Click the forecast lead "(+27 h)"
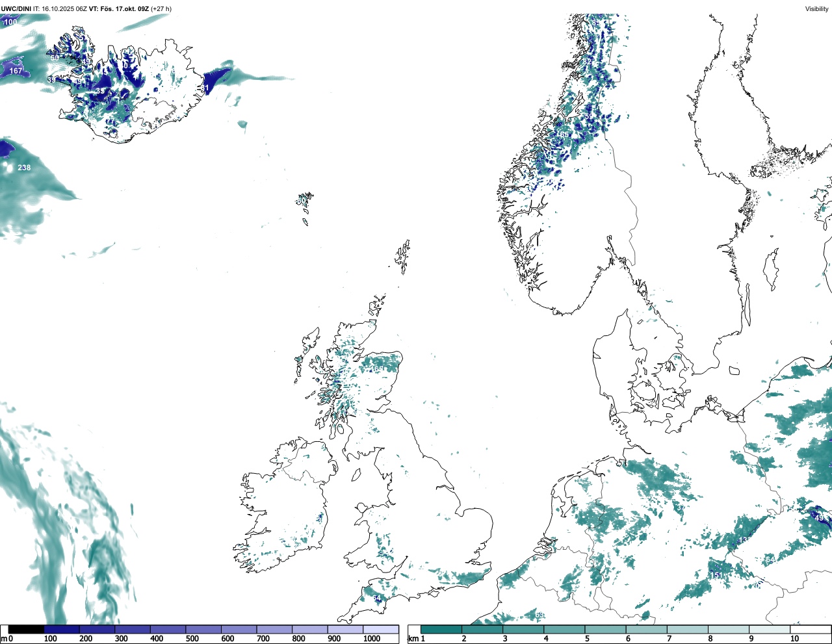The height and width of the screenshot is (644, 832). tap(161, 9)
